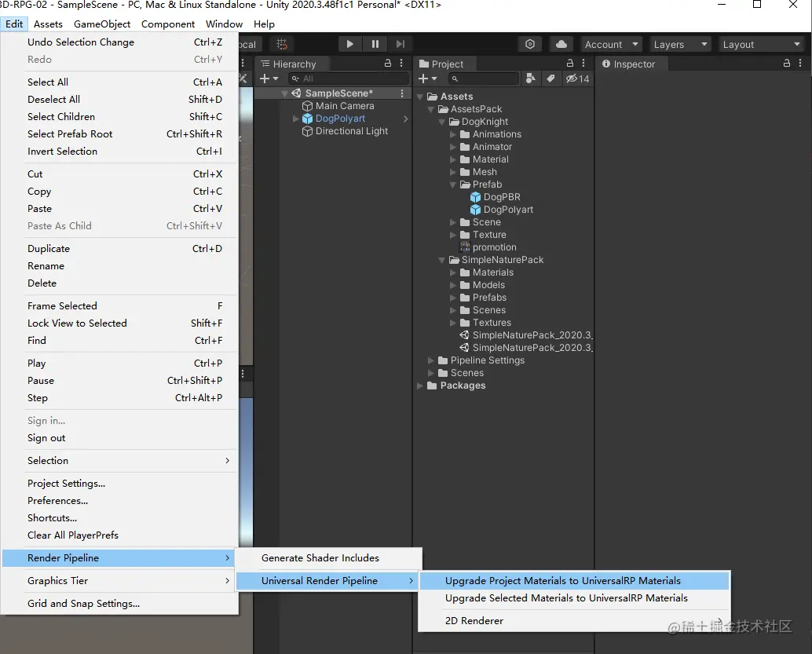The height and width of the screenshot is (654, 812).
Task: Open the Assets menu
Action: 48,24
